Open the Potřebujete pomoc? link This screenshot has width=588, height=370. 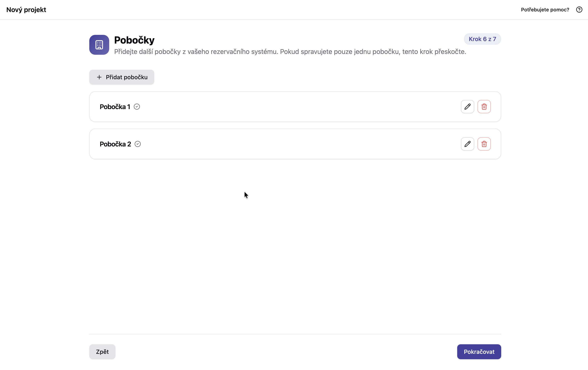(x=545, y=10)
